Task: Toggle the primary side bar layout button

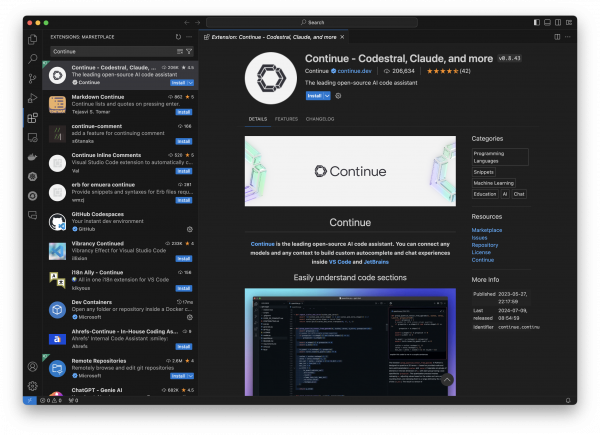Action: [x=537, y=21]
